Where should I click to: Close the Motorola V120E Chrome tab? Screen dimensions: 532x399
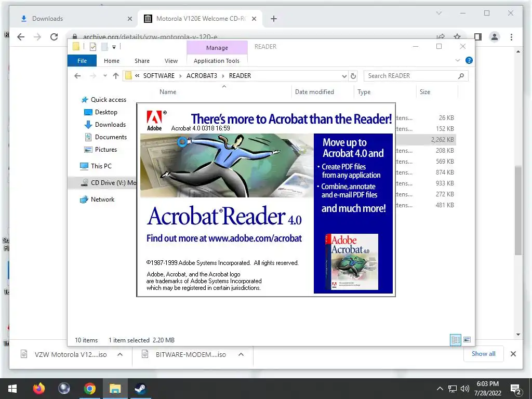coord(254,19)
